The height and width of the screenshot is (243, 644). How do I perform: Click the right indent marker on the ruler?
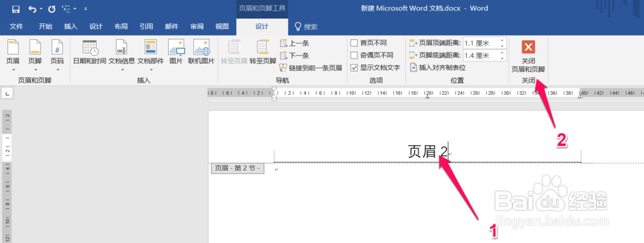581,96
